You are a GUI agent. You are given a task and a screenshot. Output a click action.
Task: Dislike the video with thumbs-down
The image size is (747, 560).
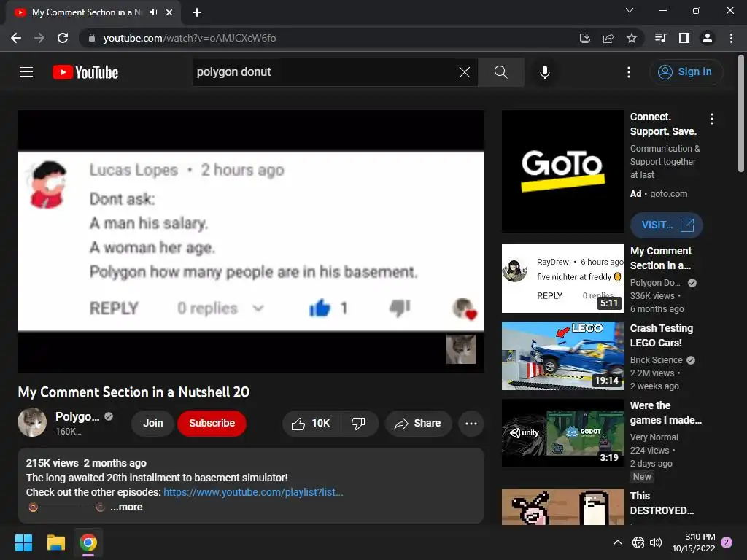pos(359,424)
